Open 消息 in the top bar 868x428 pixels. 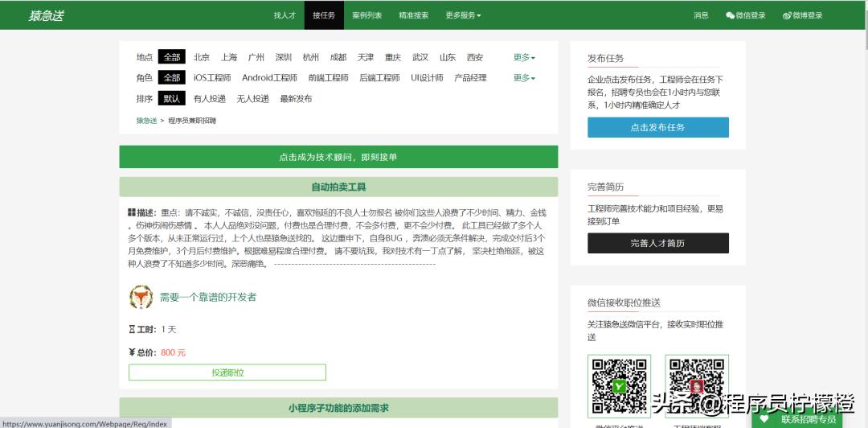pos(701,15)
